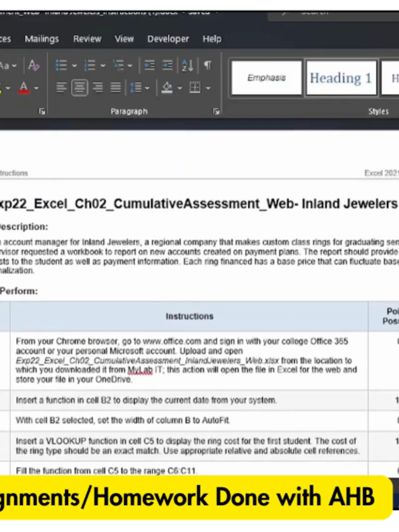Image resolution: width=399 pixels, height=532 pixels.
Task: Click the document title Inland Jewelers heading
Action: pos(198,204)
